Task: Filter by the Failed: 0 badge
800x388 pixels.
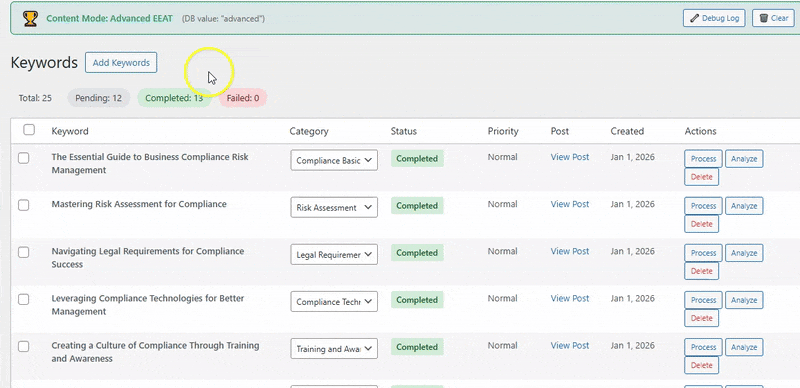Action: 243,98
